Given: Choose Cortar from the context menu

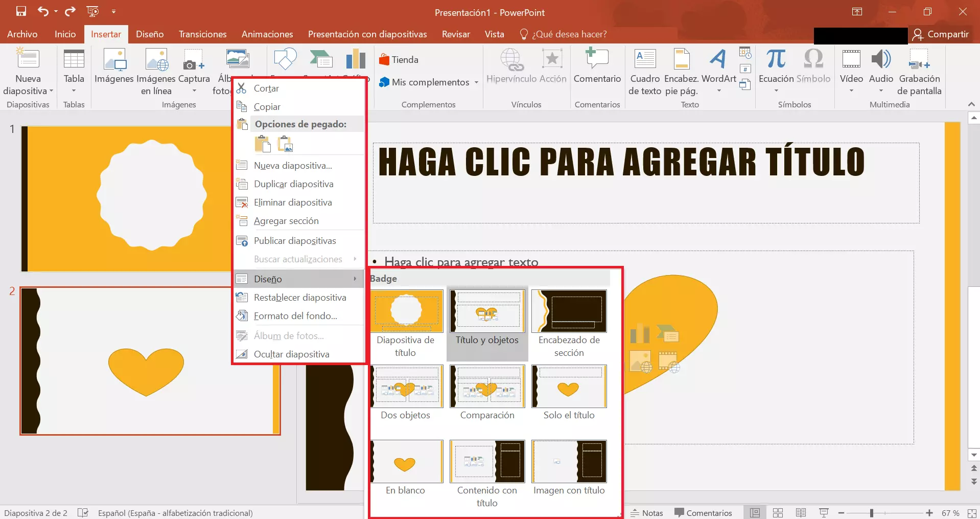Looking at the screenshot, I should click(x=298, y=88).
